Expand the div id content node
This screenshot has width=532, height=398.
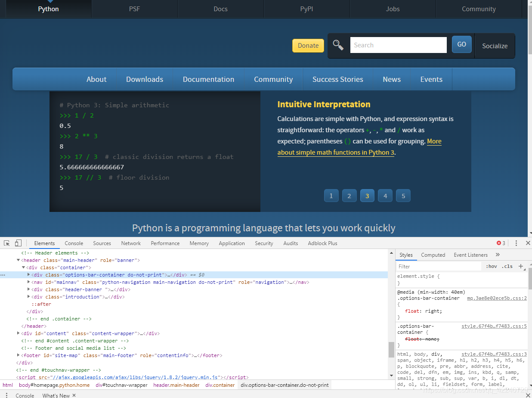click(x=18, y=333)
